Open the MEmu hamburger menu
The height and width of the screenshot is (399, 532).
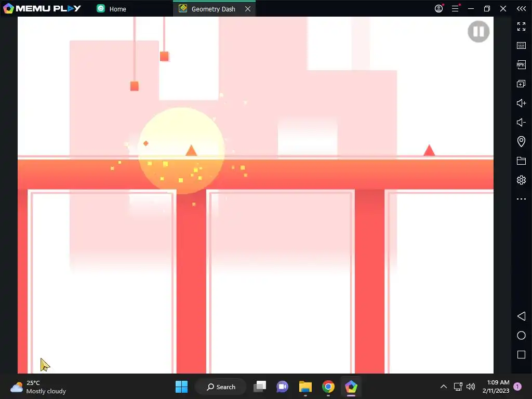455,8
